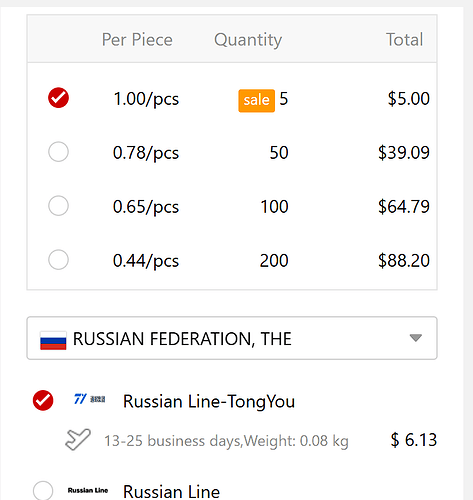This screenshot has width=473, height=500.
Task: Click the airplane shipping icon
Action: tap(78, 439)
